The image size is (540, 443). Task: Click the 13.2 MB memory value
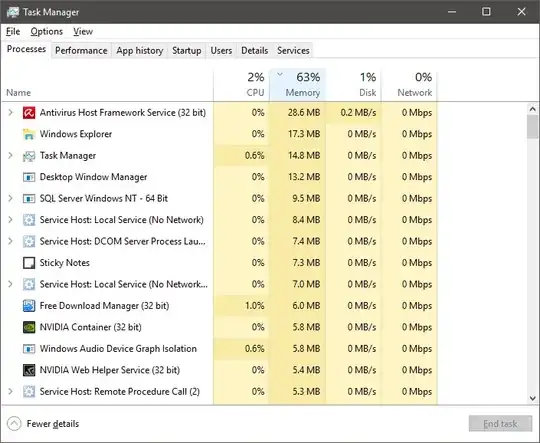(304, 177)
